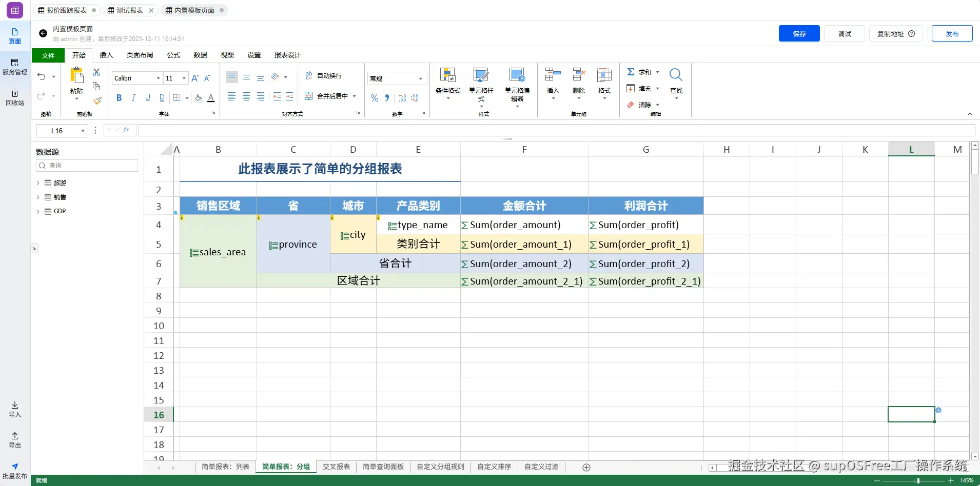Image resolution: width=980 pixels, height=486 pixels.
Task: Switch to the 页面布局 ribbon tab
Action: coord(140,55)
